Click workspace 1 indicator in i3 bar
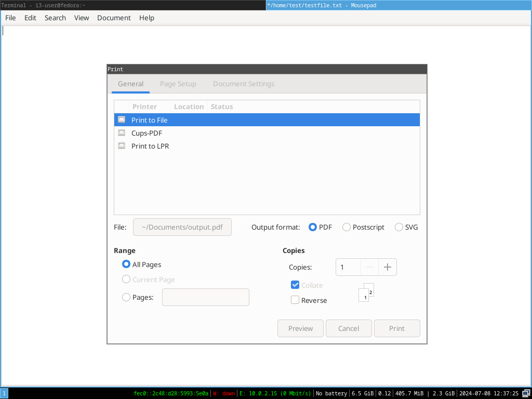532x399 pixels. click(4, 393)
